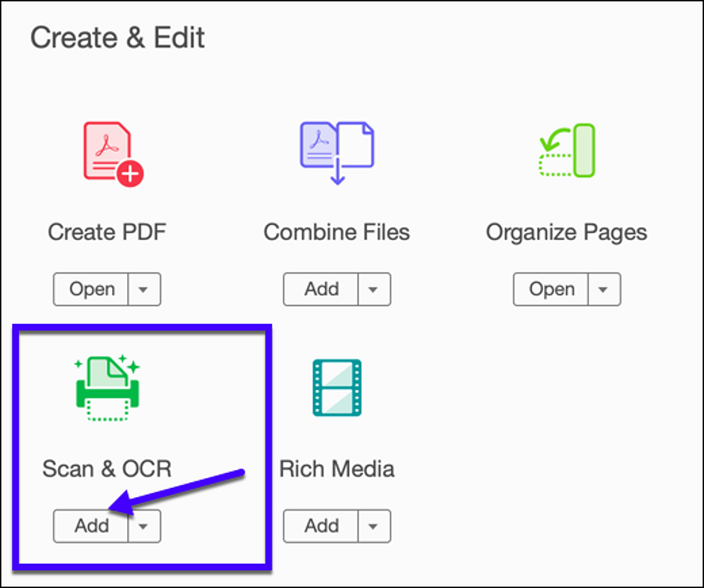Image resolution: width=704 pixels, height=588 pixels.
Task: Select the Rich Media film icon
Action: 337,387
